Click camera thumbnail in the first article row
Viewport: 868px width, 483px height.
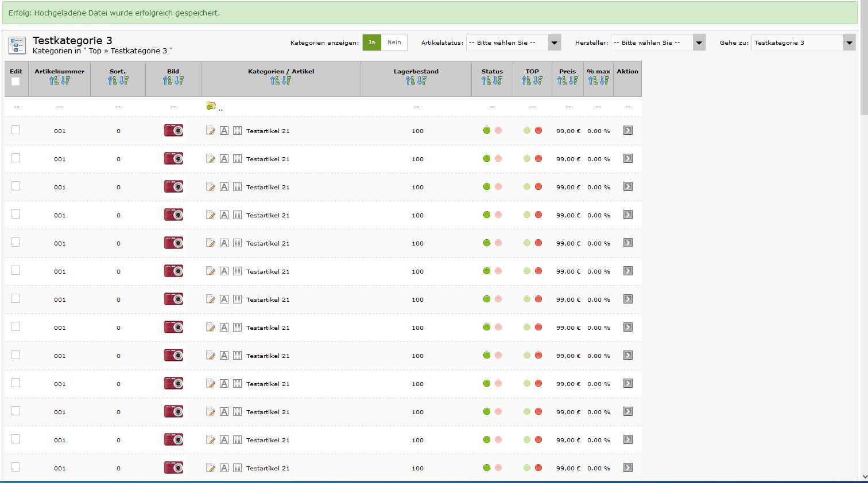[x=173, y=130]
